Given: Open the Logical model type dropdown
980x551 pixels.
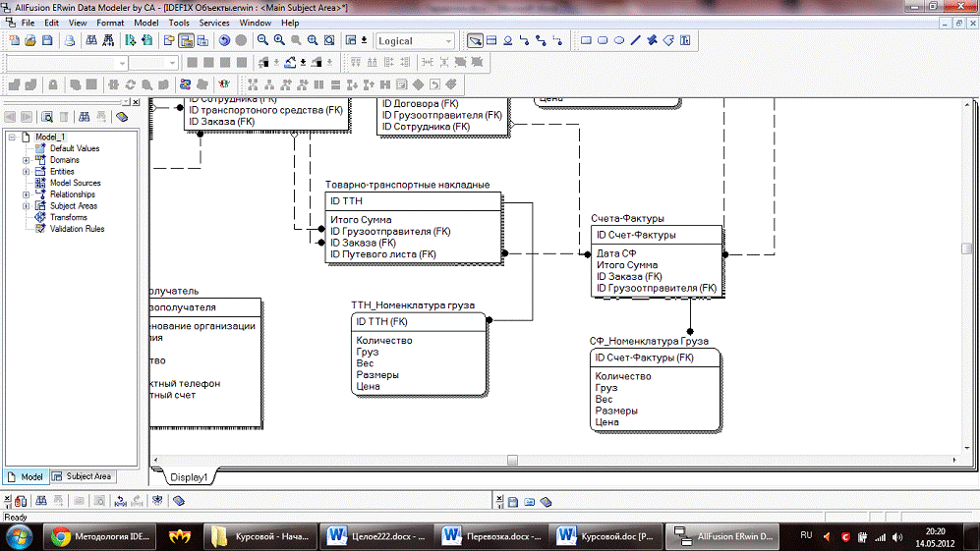Looking at the screenshot, I should 448,41.
